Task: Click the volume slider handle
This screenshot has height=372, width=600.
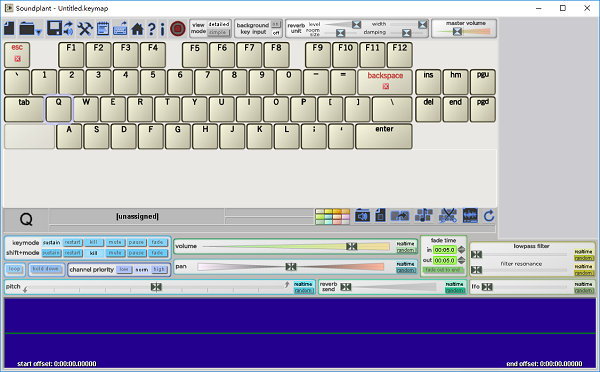Action: pyautogui.click(x=352, y=246)
